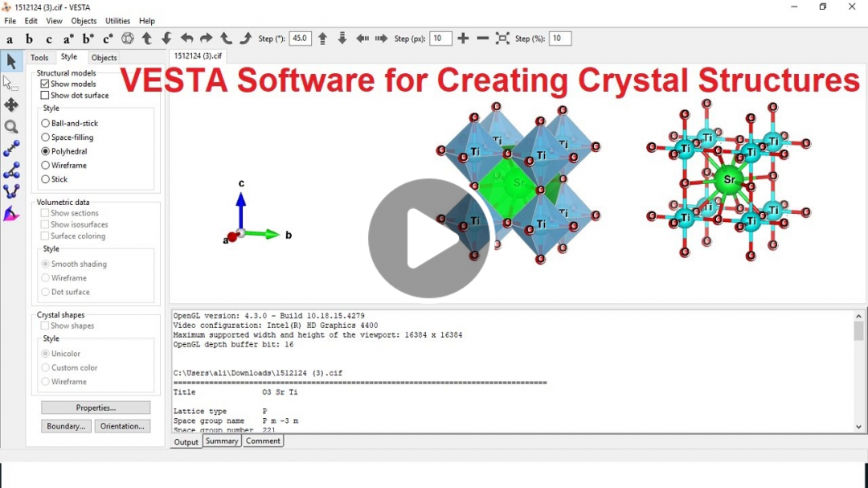This screenshot has width=868, height=488.
Task: Select the translate move tool
Action: [x=11, y=105]
